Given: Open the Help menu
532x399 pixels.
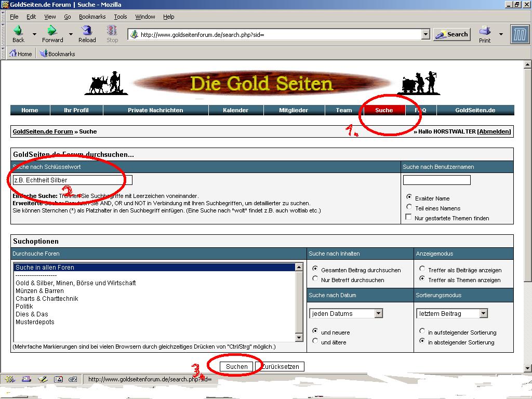Looking at the screenshot, I should pos(169,17).
